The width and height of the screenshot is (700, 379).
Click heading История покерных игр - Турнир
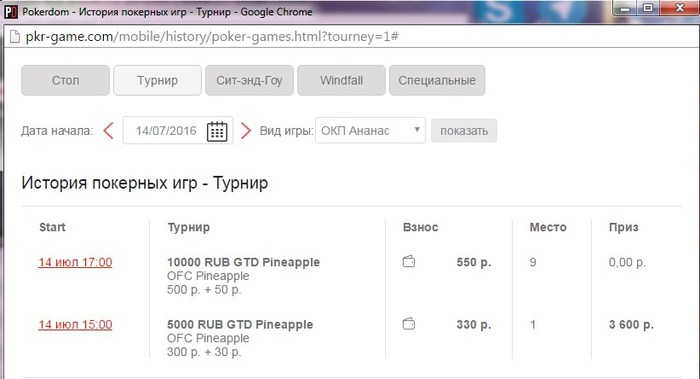145,183
